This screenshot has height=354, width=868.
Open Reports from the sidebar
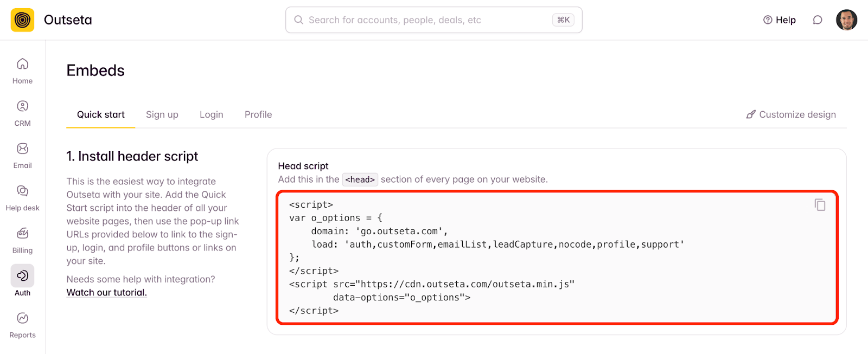[x=22, y=326]
